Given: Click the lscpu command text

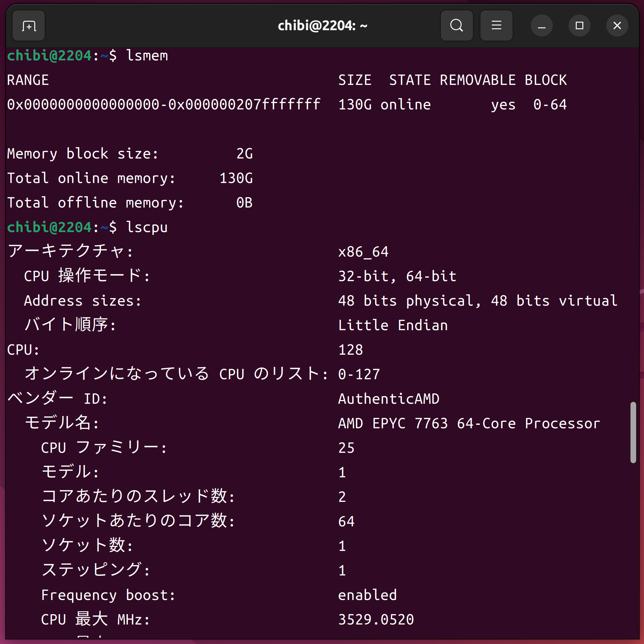Looking at the screenshot, I should (x=147, y=227).
